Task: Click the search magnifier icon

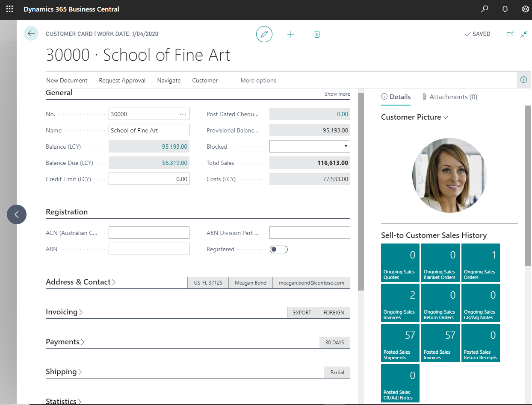Action: [484, 9]
